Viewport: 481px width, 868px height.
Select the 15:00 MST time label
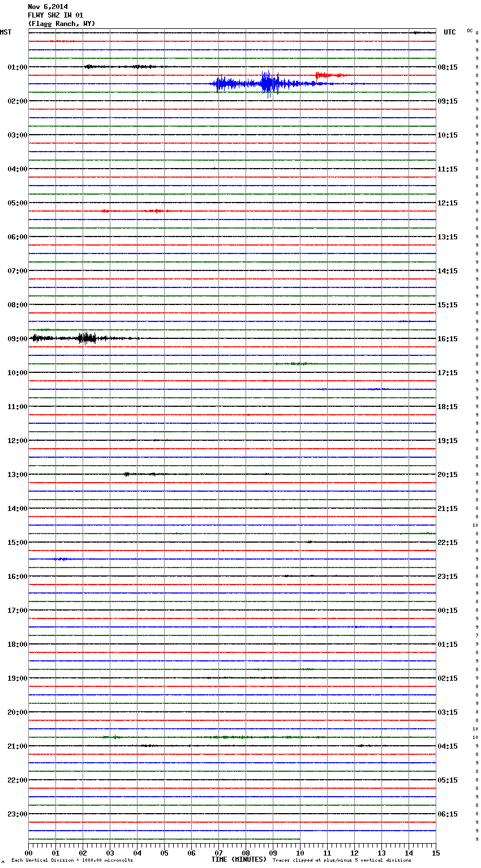click(x=18, y=543)
